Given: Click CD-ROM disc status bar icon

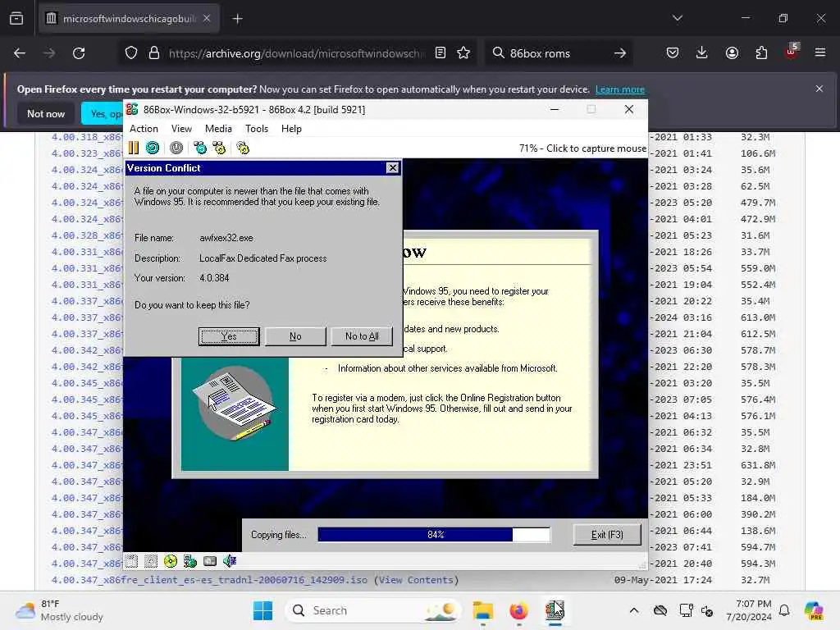Looking at the screenshot, I should coord(171,561).
